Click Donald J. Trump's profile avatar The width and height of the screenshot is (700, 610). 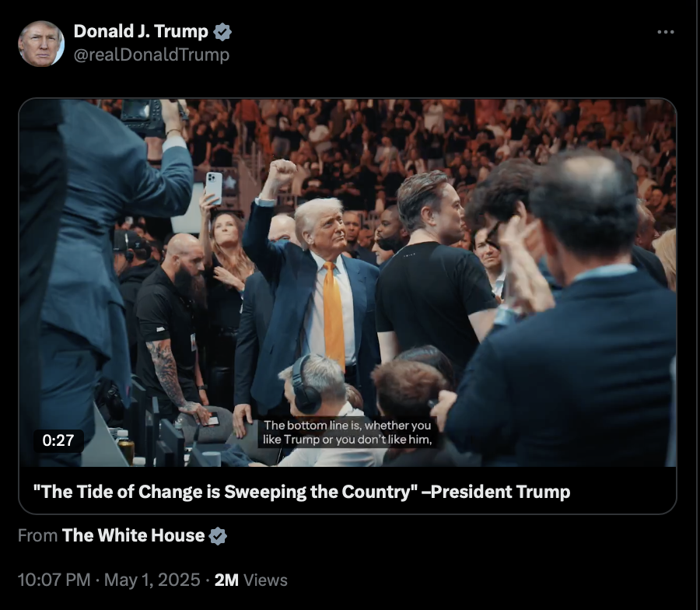(41, 44)
